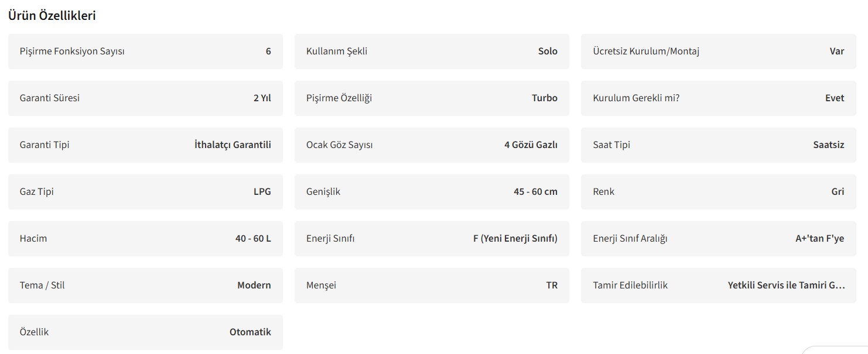The height and width of the screenshot is (354, 868).
Task: Click the Kurulum Gerekli mi? row
Action: (x=718, y=98)
